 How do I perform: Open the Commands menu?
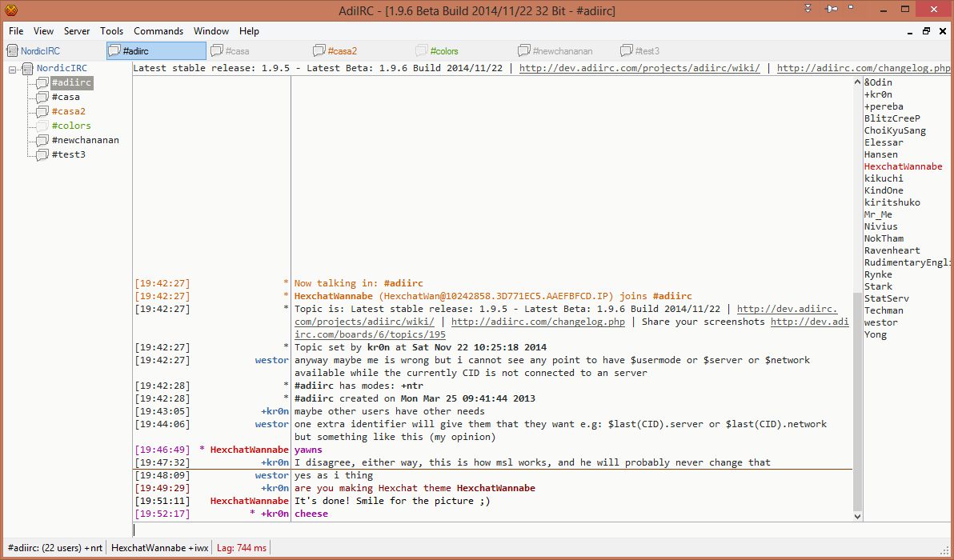(x=158, y=31)
